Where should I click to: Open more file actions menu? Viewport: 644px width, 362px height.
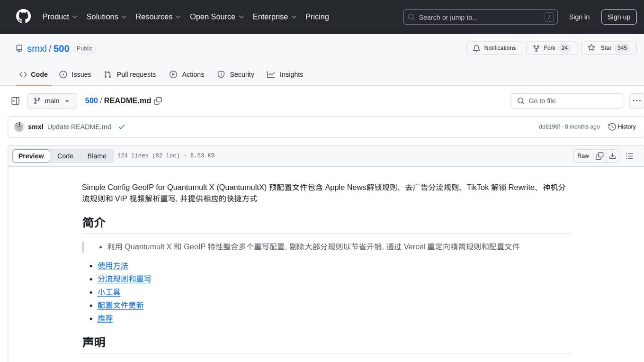pos(636,101)
